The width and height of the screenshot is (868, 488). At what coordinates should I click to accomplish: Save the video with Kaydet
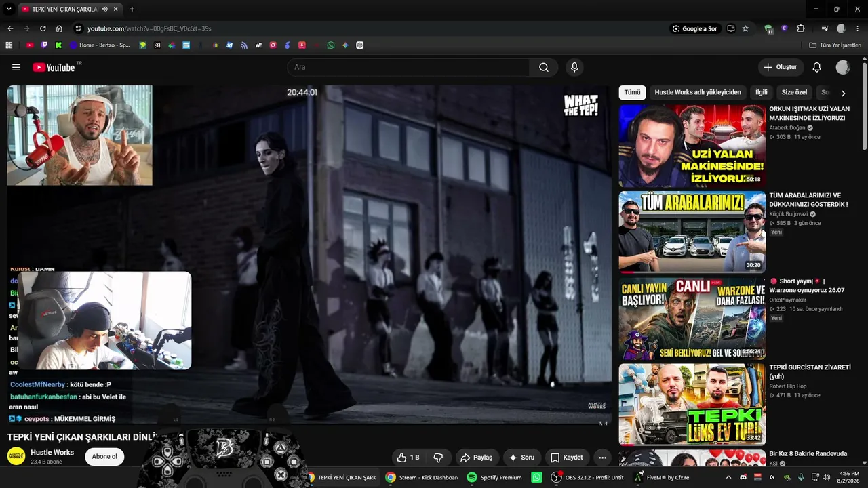(566, 457)
